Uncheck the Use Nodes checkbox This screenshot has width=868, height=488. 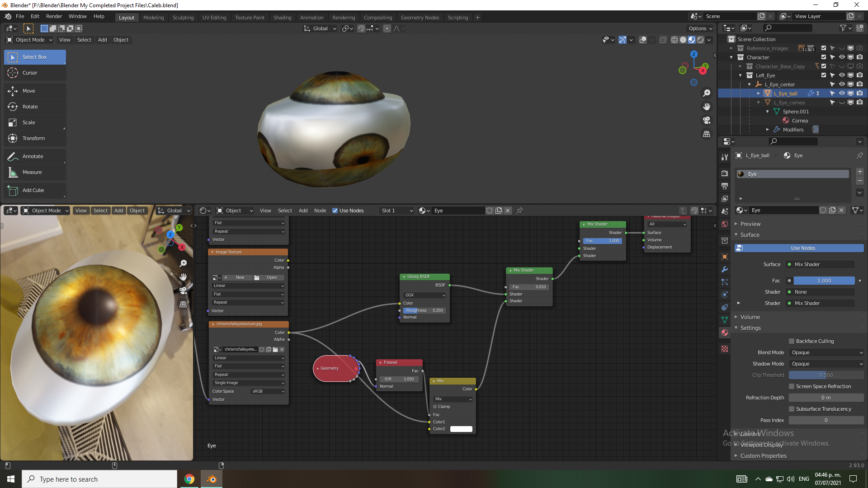pyautogui.click(x=335, y=211)
